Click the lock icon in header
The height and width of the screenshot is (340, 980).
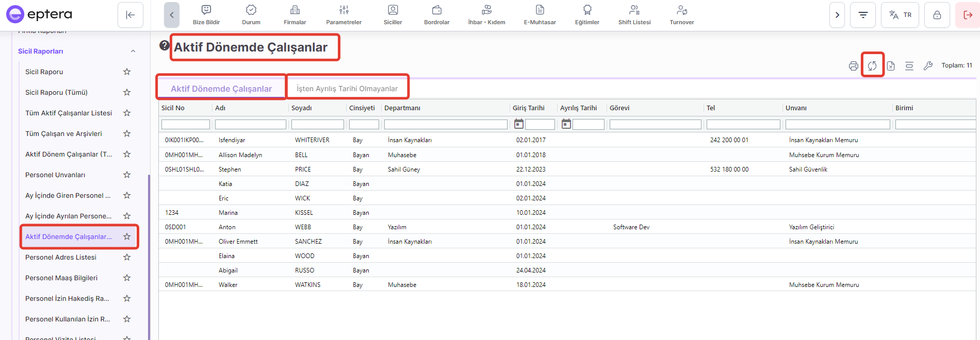pyautogui.click(x=937, y=15)
